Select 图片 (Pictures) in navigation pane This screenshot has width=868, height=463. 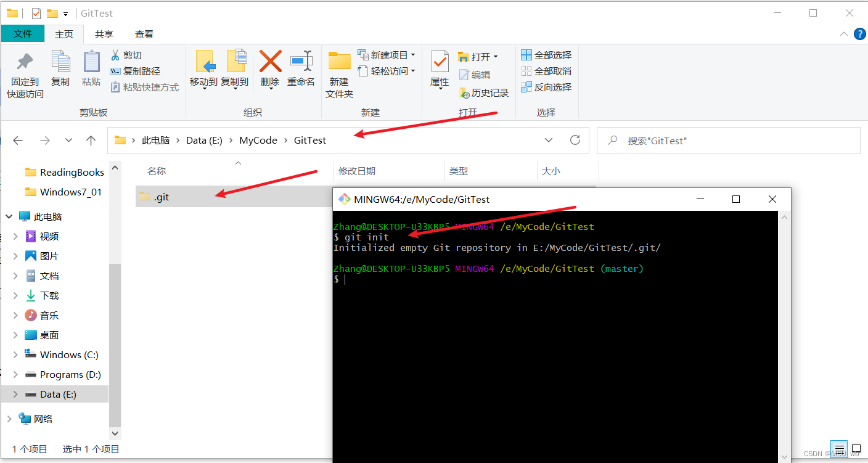click(42, 256)
